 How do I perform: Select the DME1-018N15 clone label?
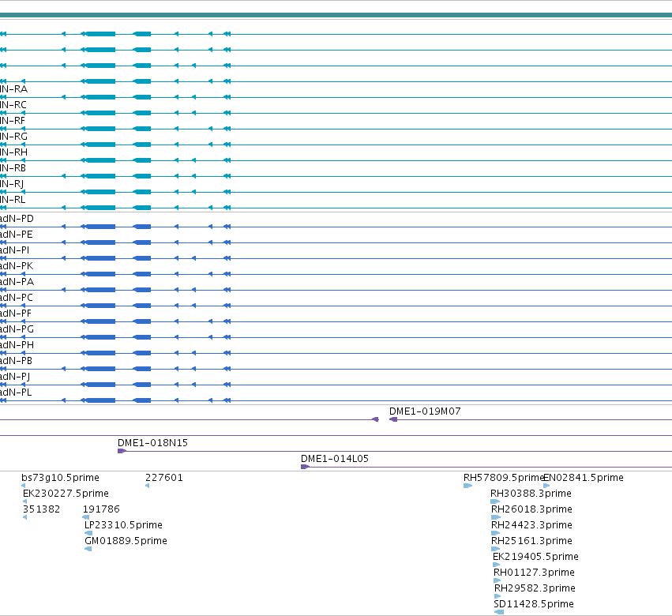click(152, 443)
